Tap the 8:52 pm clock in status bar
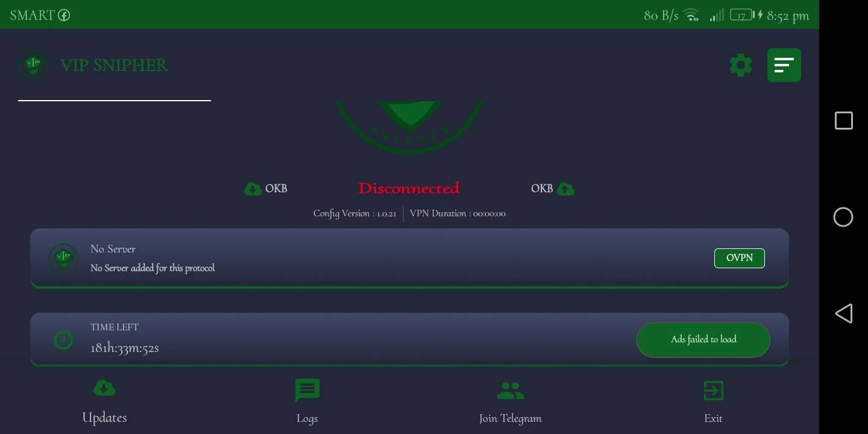Screen dimensions: 868x434 click(788, 16)
